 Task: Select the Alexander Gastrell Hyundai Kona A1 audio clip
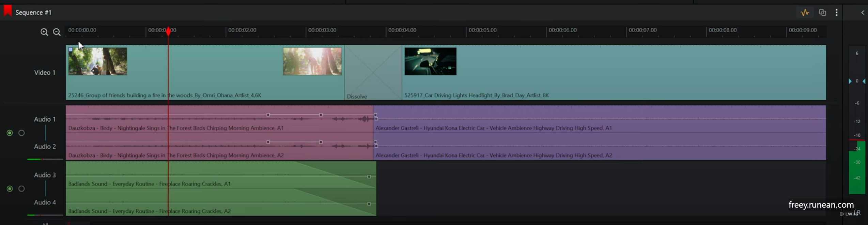(x=600, y=119)
